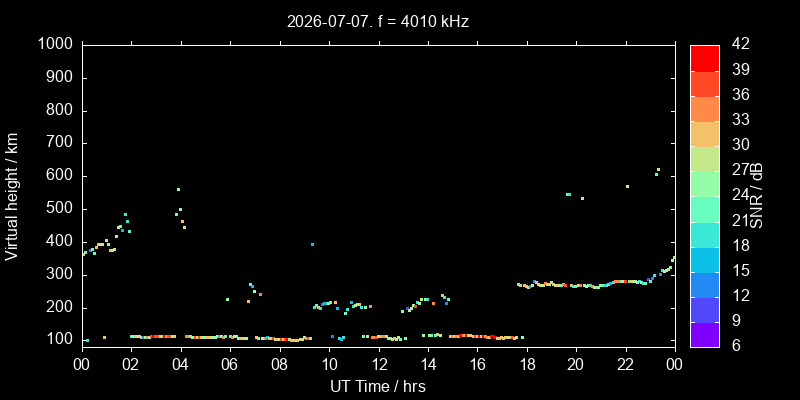Click the 'SNR / dB' colorbar label
Viewport: 800px width, 400px height.
point(758,196)
